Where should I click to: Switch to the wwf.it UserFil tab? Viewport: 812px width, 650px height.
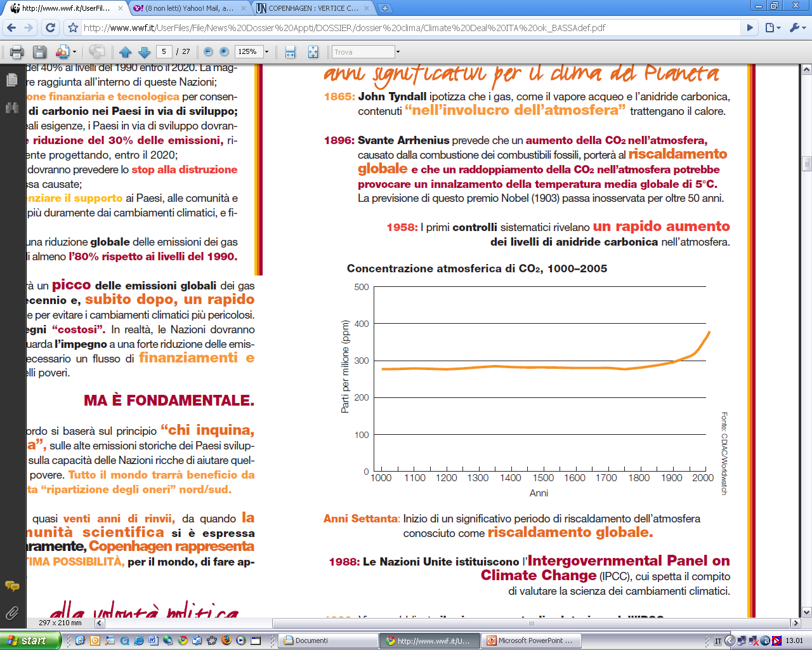pyautogui.click(x=65, y=8)
